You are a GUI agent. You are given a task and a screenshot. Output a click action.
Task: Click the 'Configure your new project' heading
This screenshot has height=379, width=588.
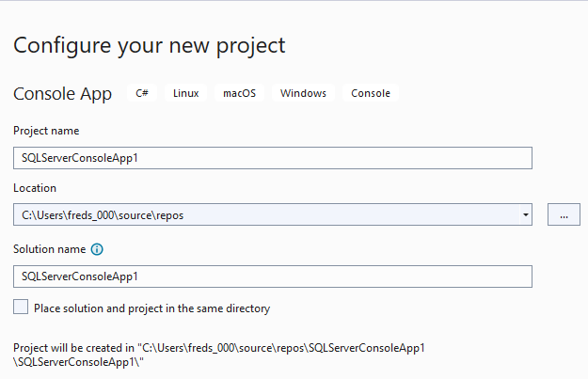(x=149, y=44)
